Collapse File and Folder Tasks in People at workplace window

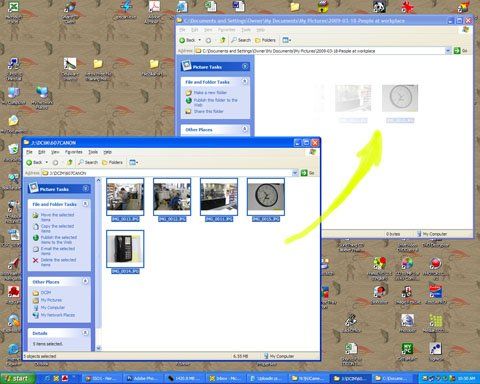pyautogui.click(x=245, y=81)
